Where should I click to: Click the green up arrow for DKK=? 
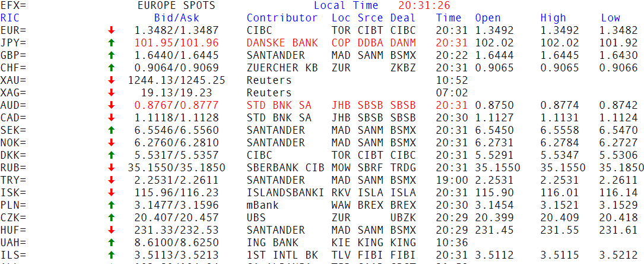(x=112, y=155)
